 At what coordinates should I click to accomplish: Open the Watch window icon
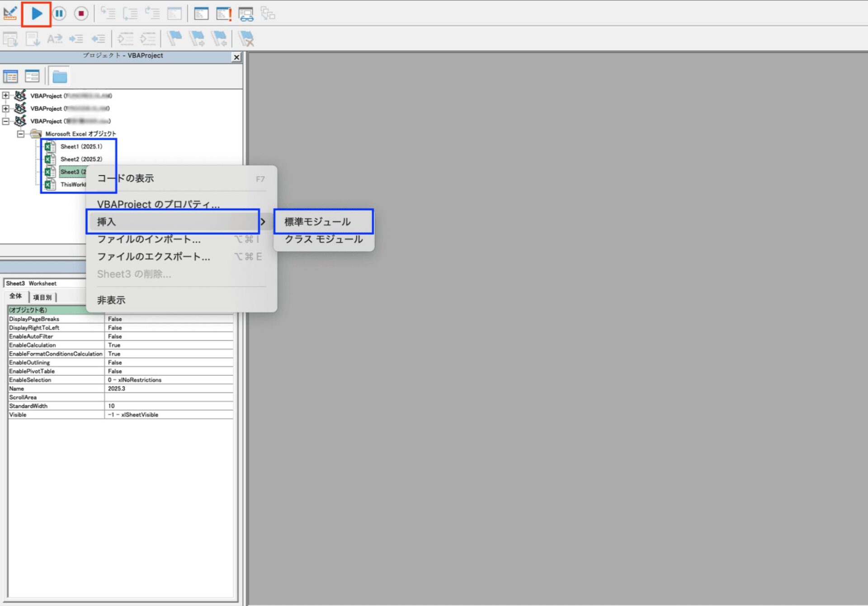point(224,14)
